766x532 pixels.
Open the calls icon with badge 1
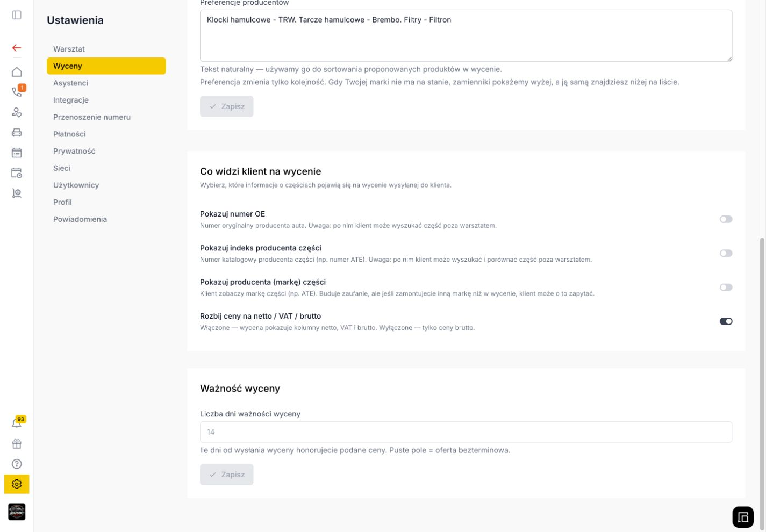(x=17, y=92)
